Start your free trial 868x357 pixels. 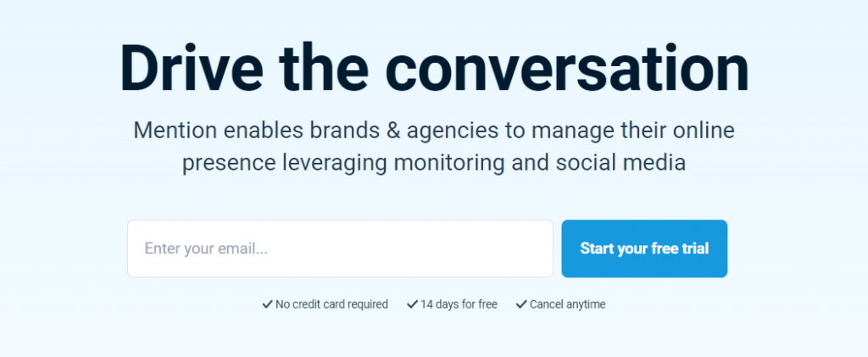[x=644, y=248]
